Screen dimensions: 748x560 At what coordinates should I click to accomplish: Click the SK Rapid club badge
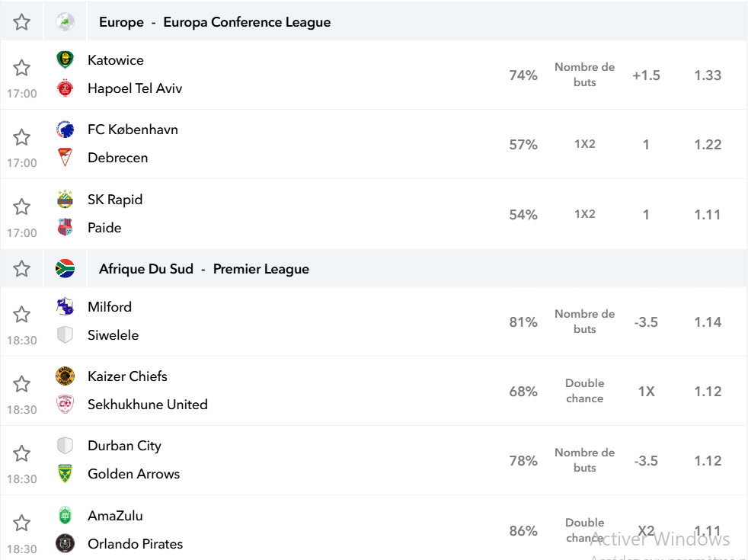65,200
